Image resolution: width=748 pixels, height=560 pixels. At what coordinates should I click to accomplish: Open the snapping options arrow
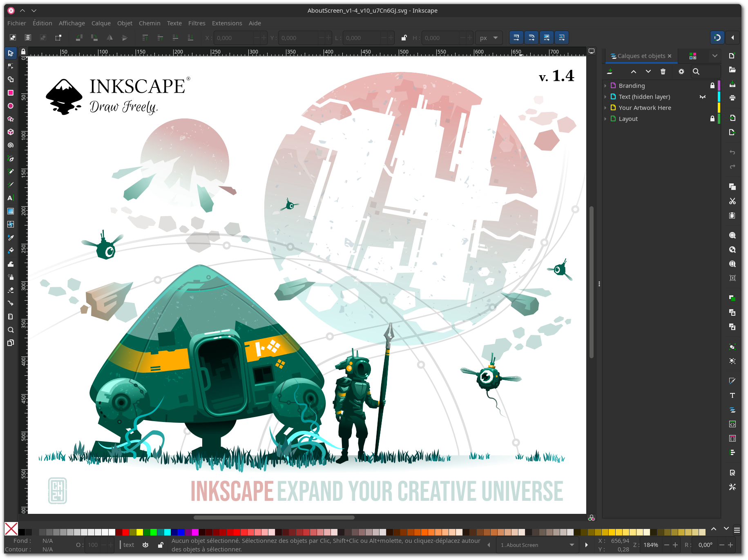pos(732,38)
